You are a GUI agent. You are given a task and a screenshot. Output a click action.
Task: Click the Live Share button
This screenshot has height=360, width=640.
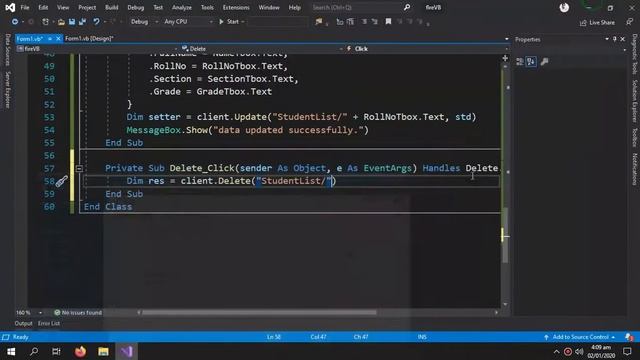[x=597, y=22]
